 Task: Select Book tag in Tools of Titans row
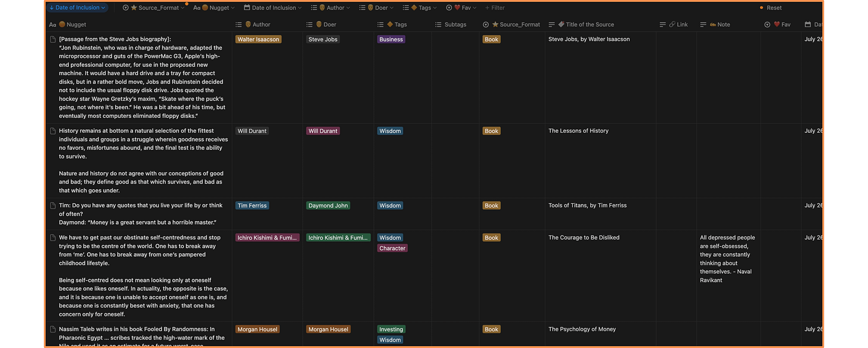point(491,206)
